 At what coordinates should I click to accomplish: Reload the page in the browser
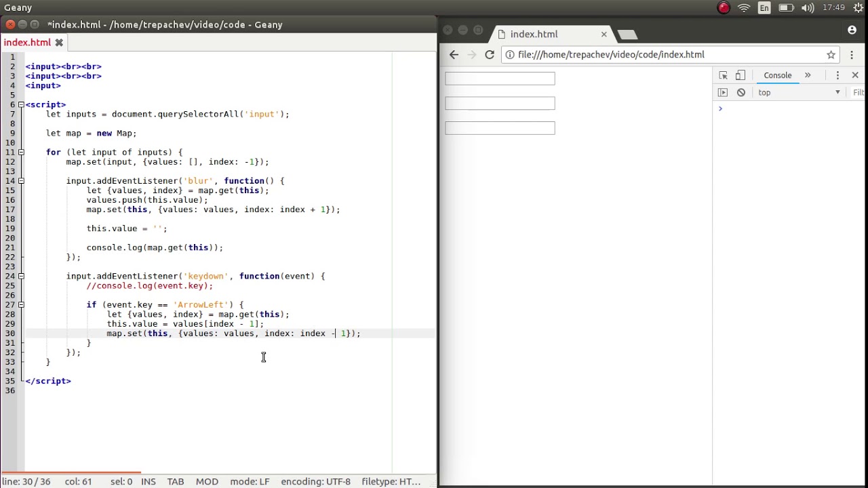489,55
